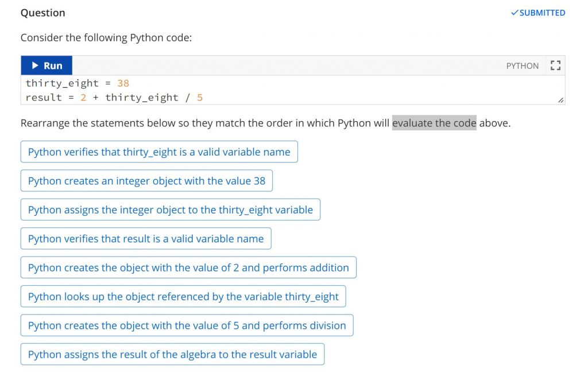The image size is (588, 372).
Task: Select the statement about verifying thirty_eight variable name
Action: tap(159, 152)
